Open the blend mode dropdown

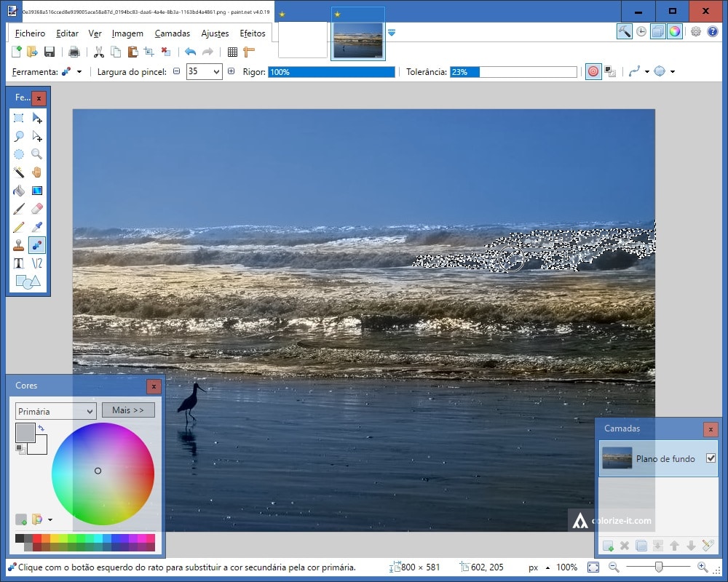(672, 71)
